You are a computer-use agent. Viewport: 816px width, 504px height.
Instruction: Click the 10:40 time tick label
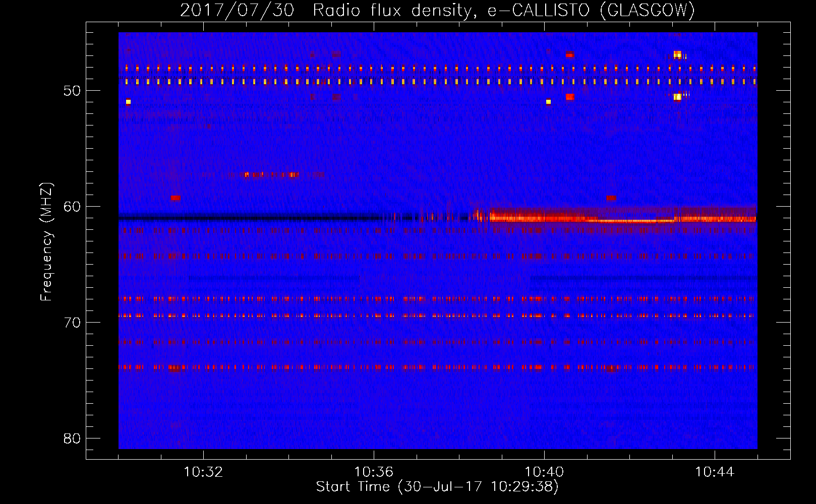[x=544, y=472]
